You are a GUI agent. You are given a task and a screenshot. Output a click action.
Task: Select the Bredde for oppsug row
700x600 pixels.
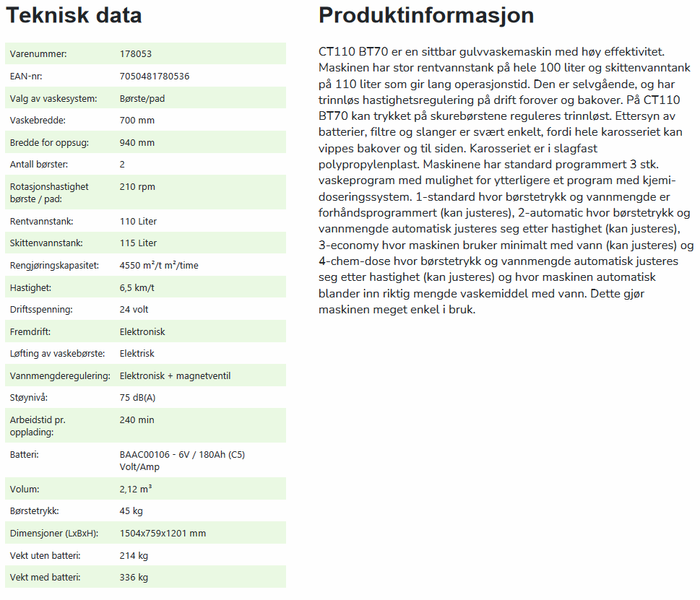point(145,142)
